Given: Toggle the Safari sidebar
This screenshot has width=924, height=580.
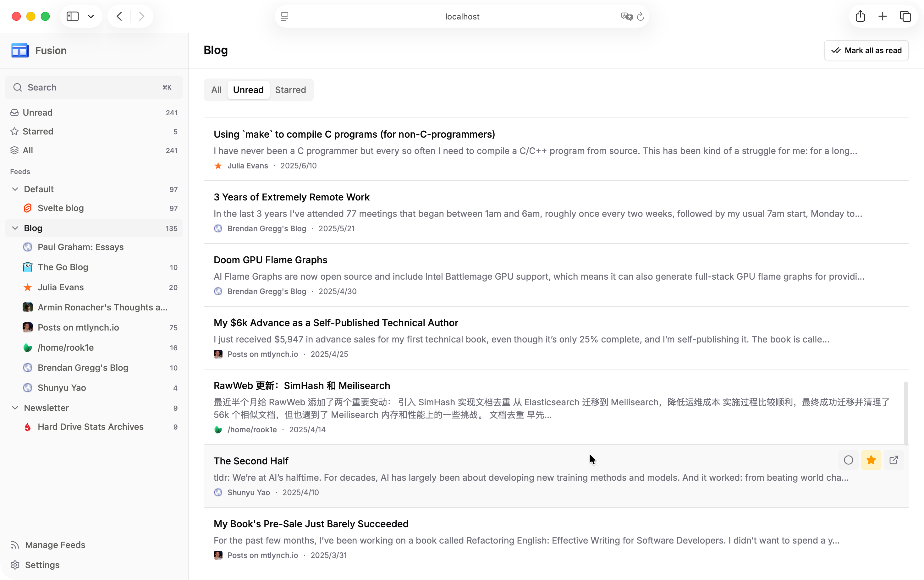Looking at the screenshot, I should tap(73, 16).
